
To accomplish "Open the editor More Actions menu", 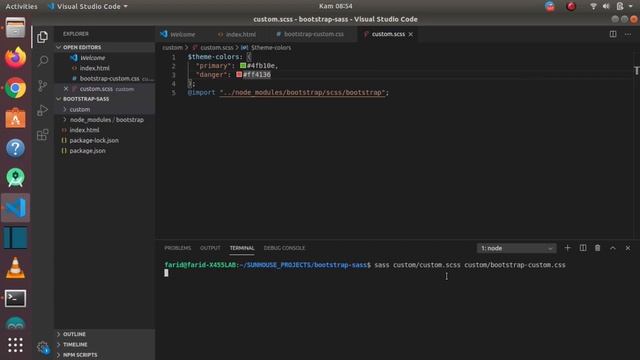I will [x=628, y=34].
